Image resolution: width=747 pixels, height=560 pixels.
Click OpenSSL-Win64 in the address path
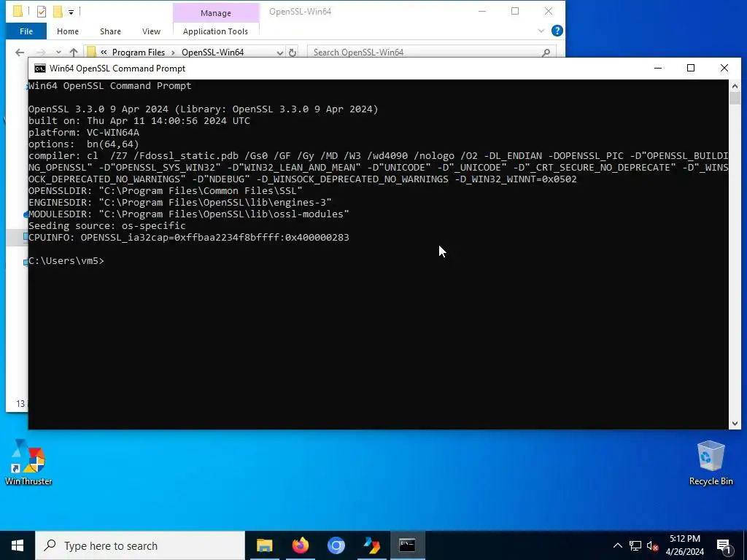pos(212,52)
